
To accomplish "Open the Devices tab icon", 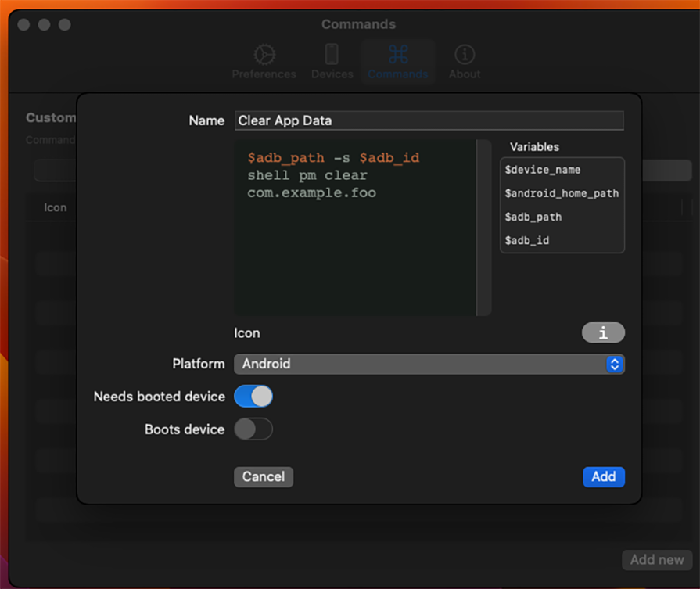I will [x=332, y=55].
